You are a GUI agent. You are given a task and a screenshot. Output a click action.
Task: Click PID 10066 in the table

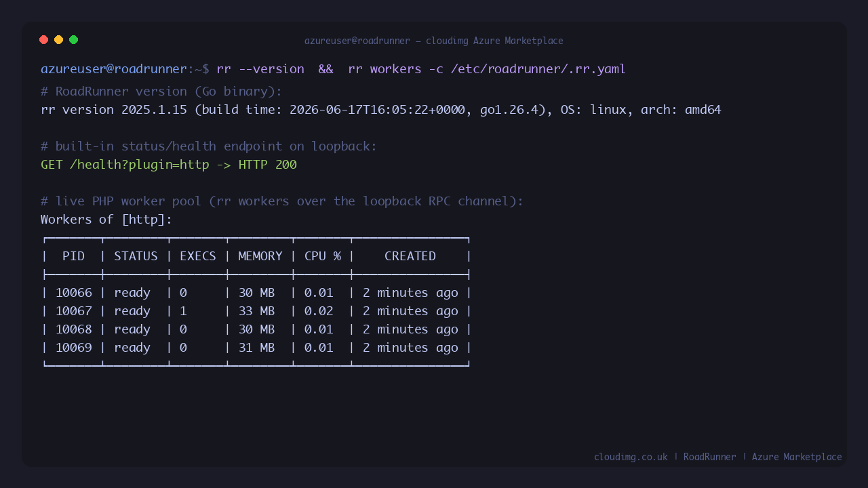click(73, 293)
